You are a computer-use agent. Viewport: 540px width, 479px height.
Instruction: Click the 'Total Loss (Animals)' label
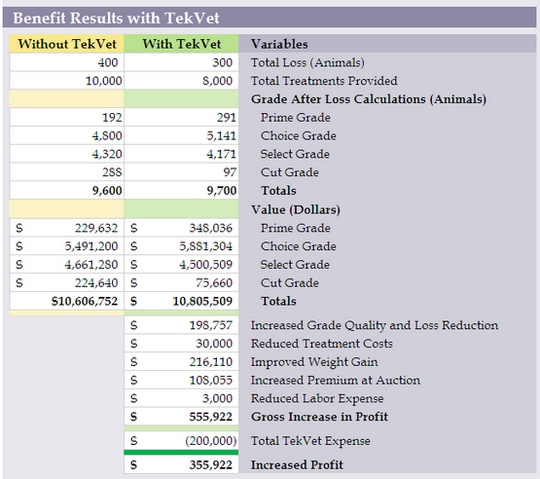pos(308,63)
